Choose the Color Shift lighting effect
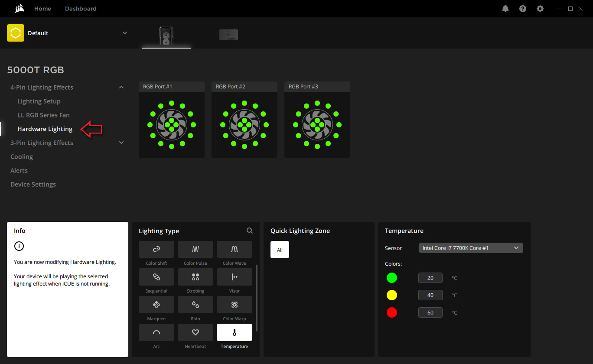This screenshot has height=364, width=593. tap(156, 249)
